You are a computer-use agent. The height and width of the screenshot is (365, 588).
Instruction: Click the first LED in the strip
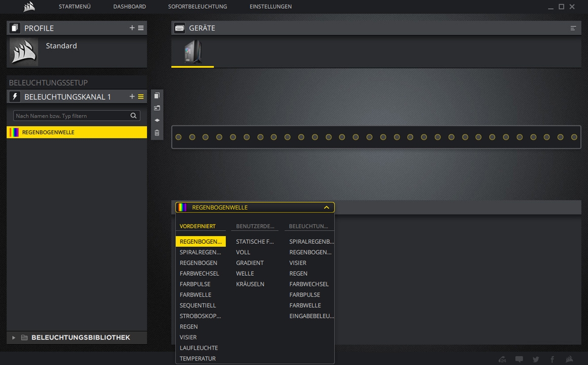click(x=178, y=137)
